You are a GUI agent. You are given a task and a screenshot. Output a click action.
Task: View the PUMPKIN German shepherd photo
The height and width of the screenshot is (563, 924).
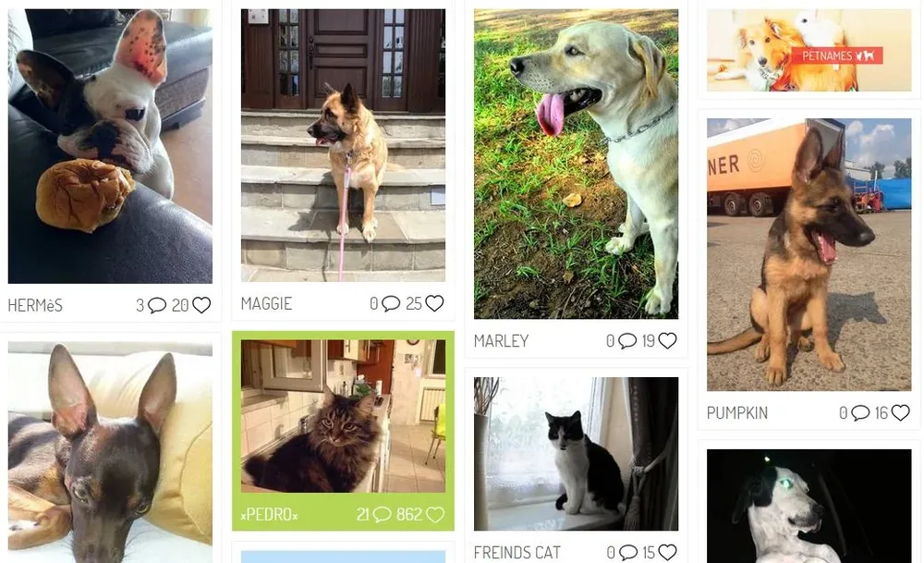(809, 254)
